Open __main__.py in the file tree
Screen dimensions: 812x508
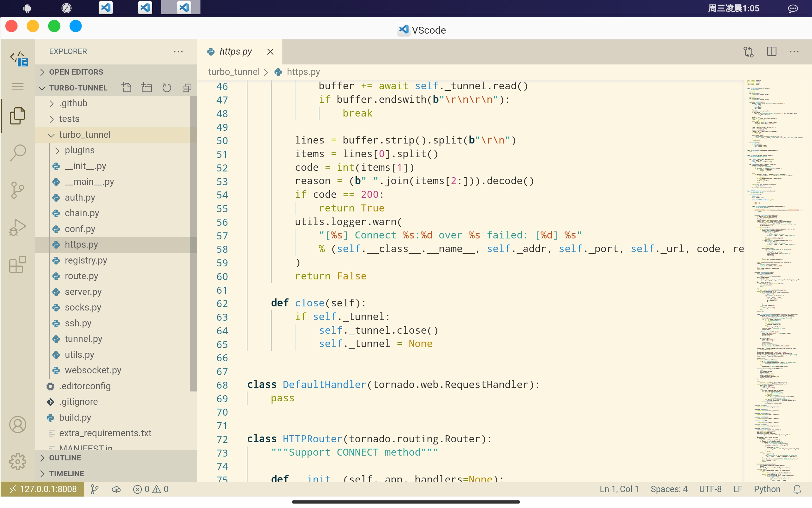(x=112, y=182)
